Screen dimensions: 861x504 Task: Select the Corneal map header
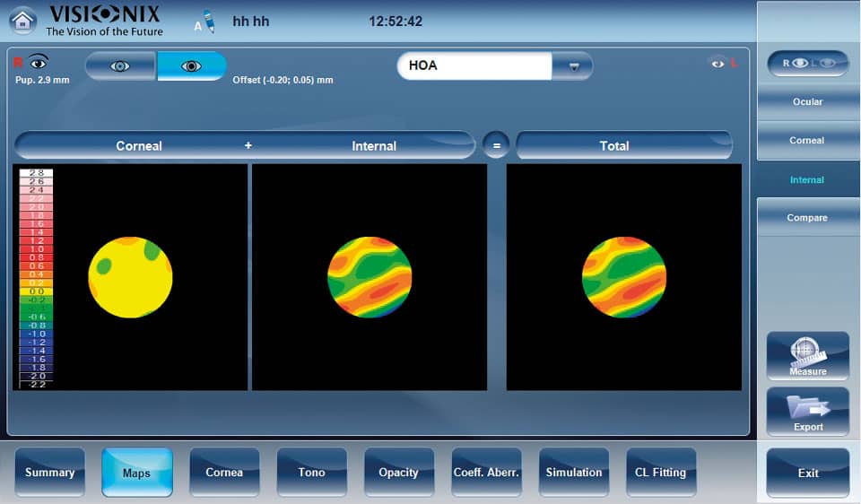139,146
